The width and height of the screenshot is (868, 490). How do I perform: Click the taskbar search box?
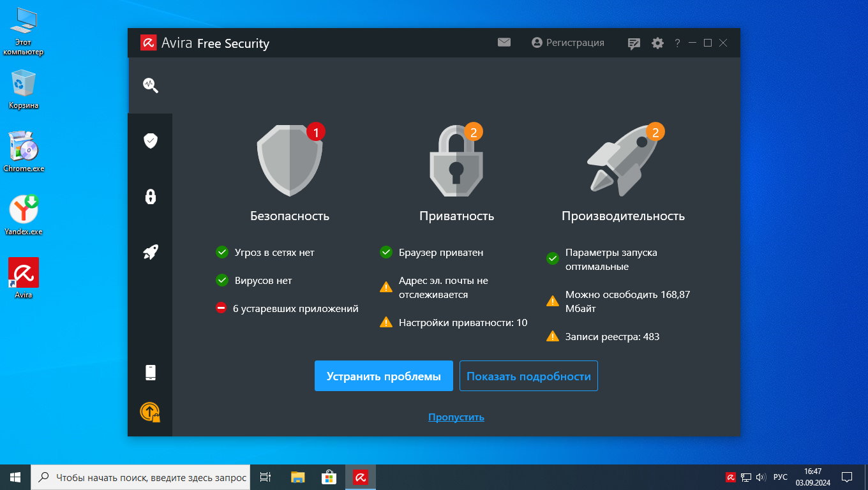tap(141, 477)
